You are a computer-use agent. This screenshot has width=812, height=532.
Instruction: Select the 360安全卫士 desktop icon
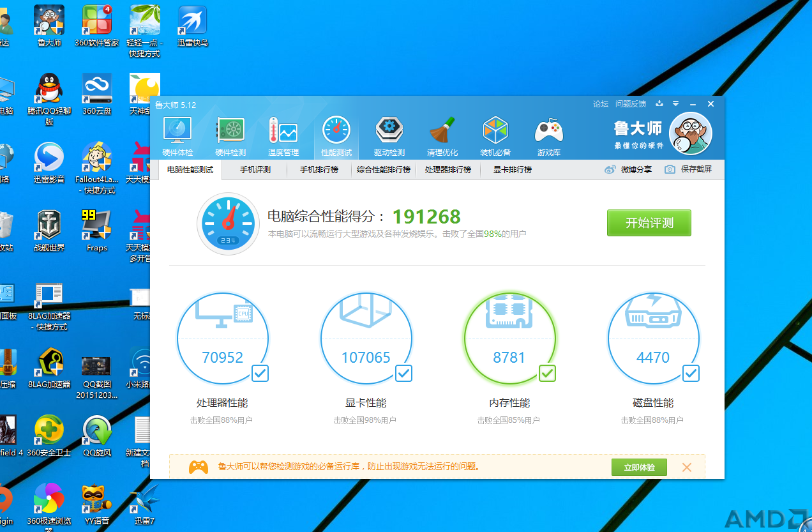pos(49,436)
